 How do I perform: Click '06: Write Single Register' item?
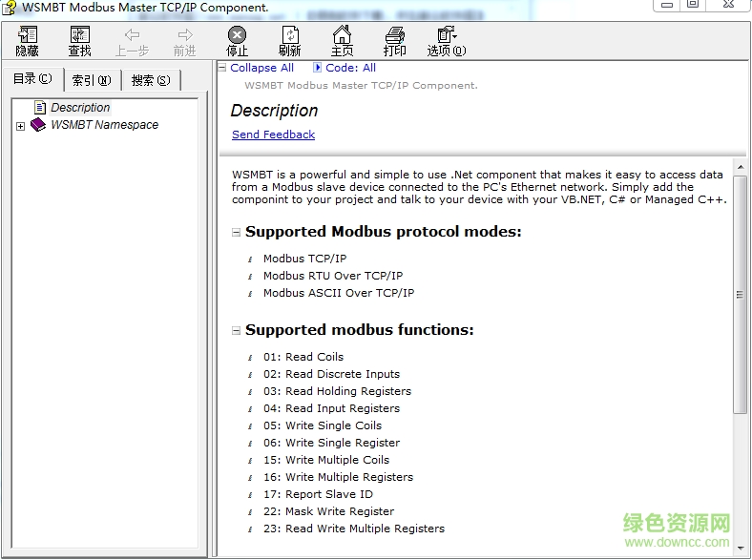pyautogui.click(x=331, y=443)
